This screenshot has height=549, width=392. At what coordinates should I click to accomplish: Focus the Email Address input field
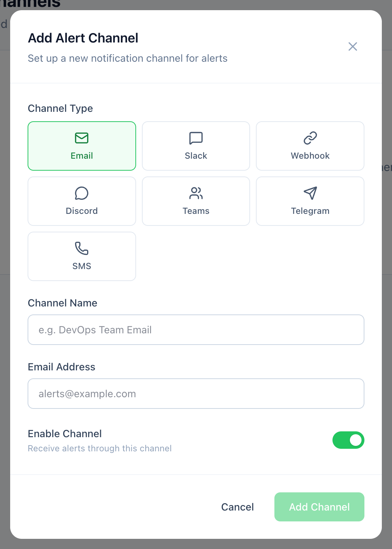[196, 394]
